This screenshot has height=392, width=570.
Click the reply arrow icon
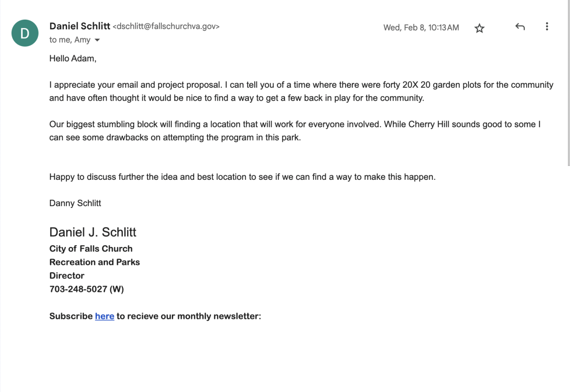pos(520,27)
